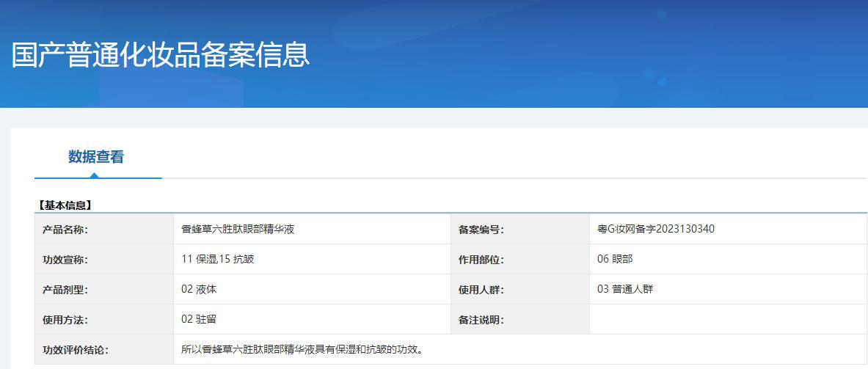Viewport: 868px width, 369px height.
Task: Click the 功效宣称 label cell
Action: tap(104, 260)
